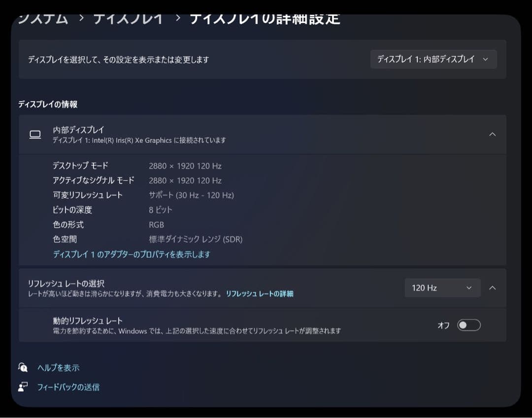Click the オフ label next to the switch

point(443,325)
